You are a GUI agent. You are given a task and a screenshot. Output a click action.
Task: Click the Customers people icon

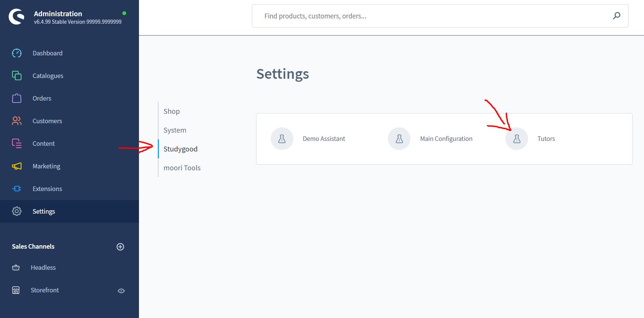17,121
